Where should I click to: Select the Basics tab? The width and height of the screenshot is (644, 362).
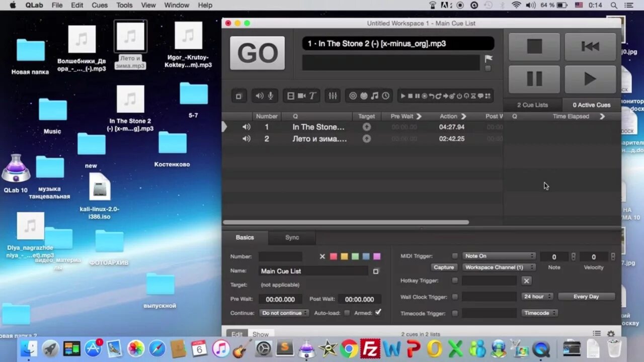click(x=245, y=237)
